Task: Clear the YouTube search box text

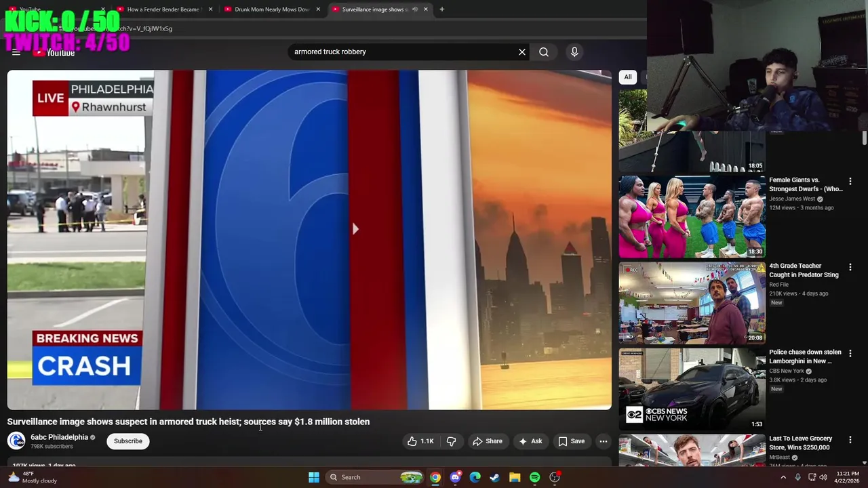Action: click(522, 52)
